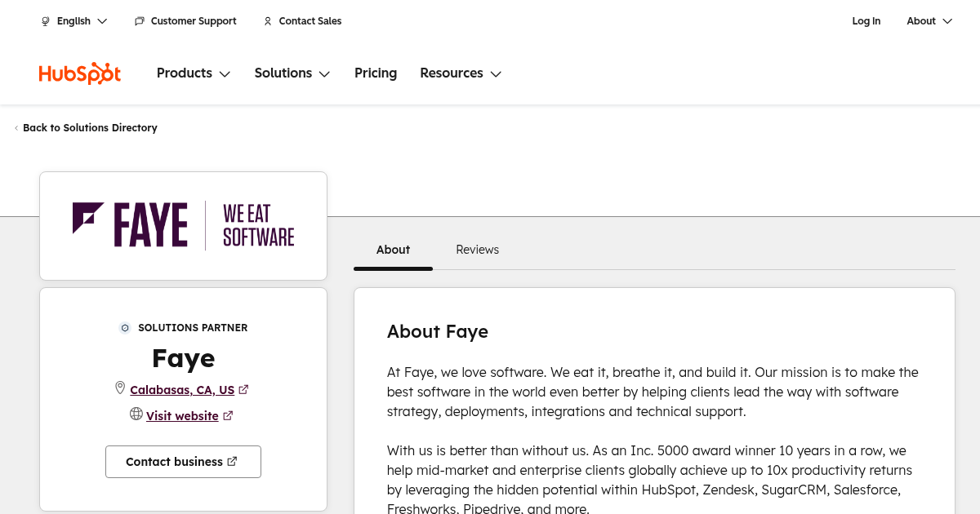This screenshot has width=980, height=514.
Task: Click the location pin icon near Calabasas
Action: 120,388
